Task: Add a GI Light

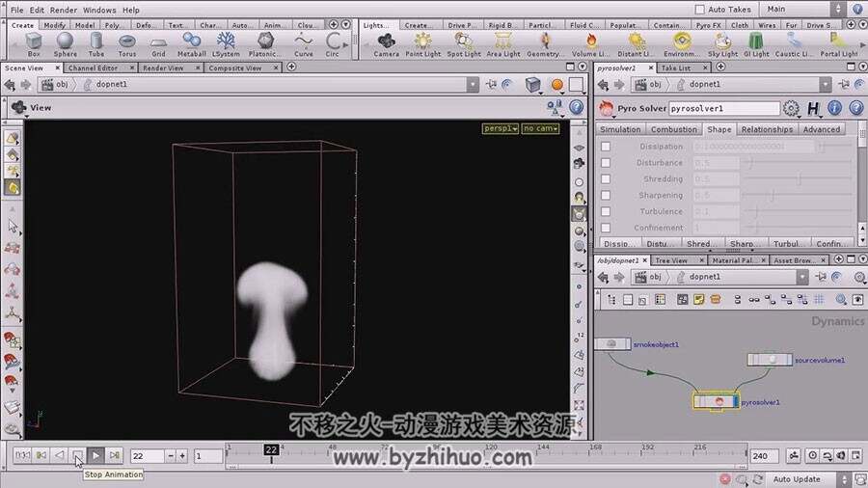Action: 756,44
